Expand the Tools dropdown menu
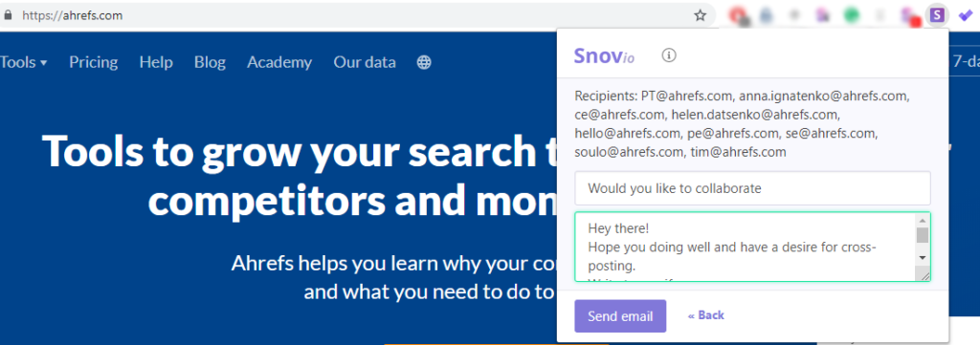Image resolution: width=980 pixels, height=345 pixels. click(x=23, y=62)
